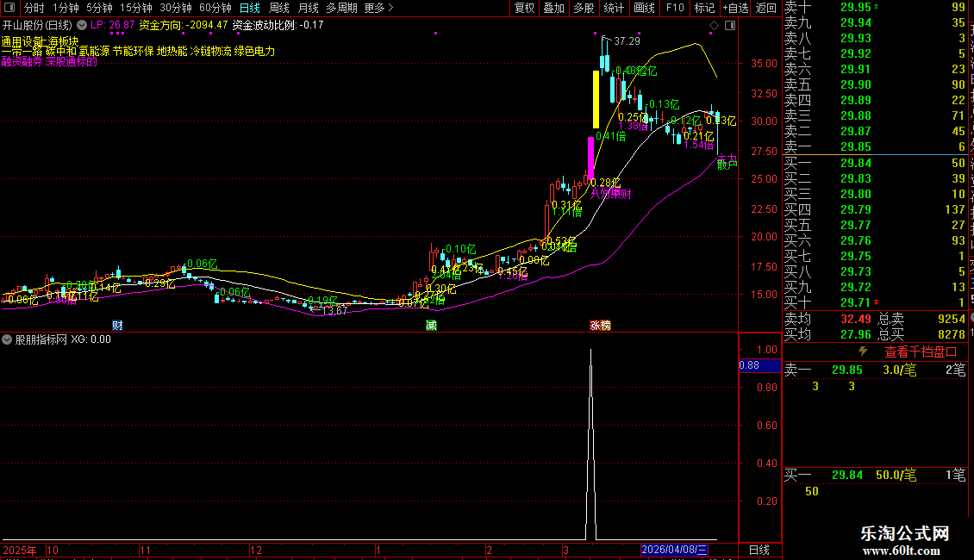Viewport: 974px width, 560px height.
Task: Toggle the left side panel icon
Action: tap(9, 8)
